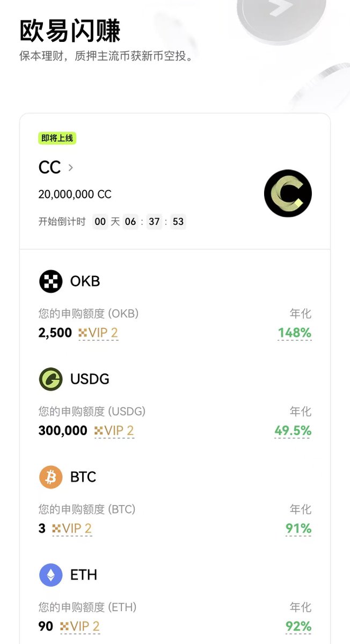350x644 pixels.
Task: Tap VIP 2 badge under BTC
Action: click(x=72, y=529)
